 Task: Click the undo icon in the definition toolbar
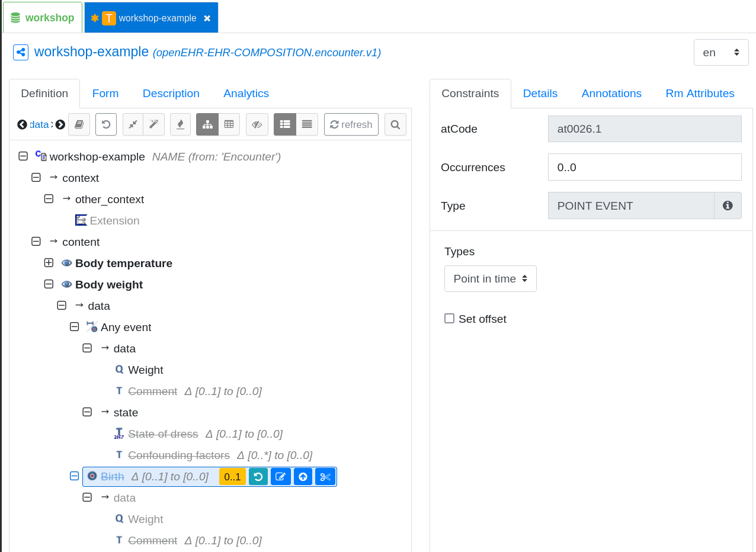tap(105, 124)
